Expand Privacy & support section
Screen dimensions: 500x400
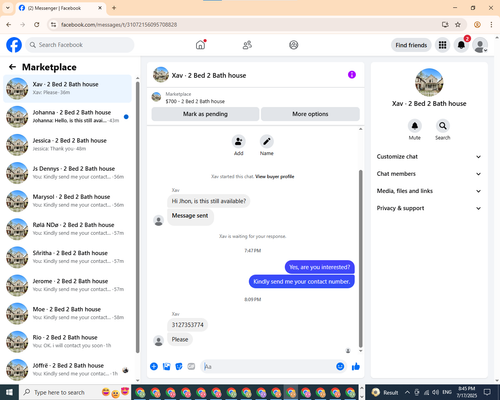tap(429, 208)
